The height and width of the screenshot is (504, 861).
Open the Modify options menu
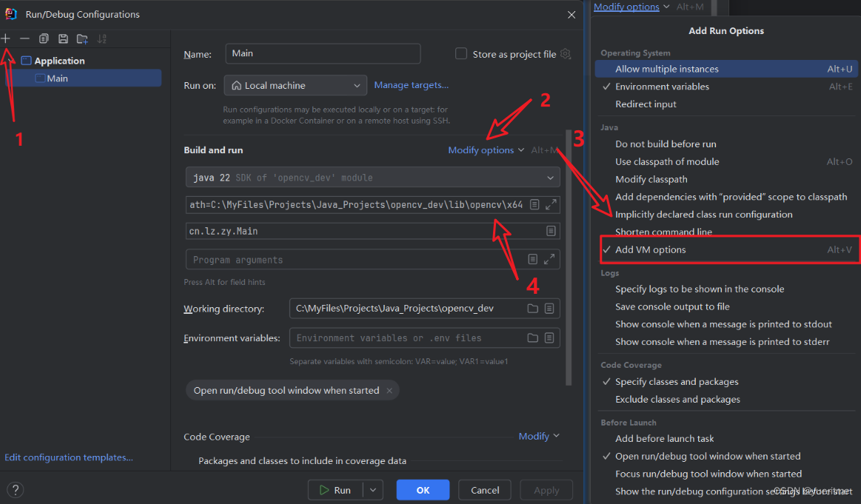[x=481, y=149]
